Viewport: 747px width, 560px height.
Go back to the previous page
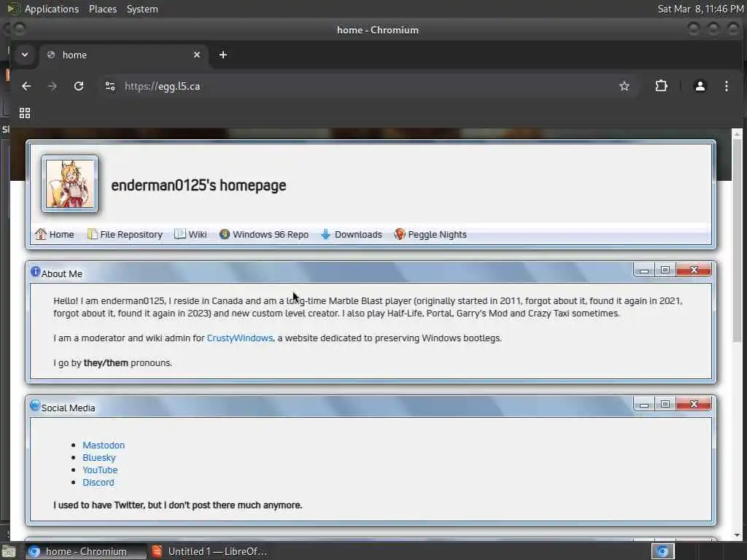[x=26, y=86]
